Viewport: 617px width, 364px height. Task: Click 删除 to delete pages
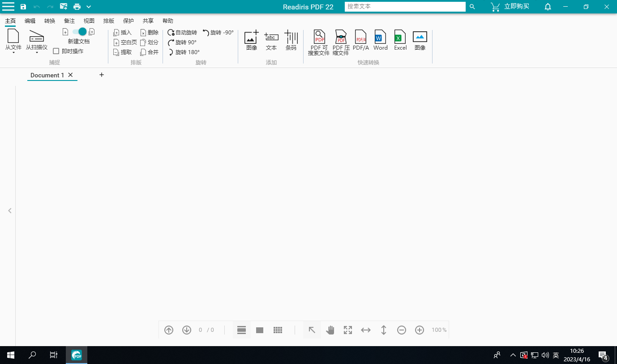(x=149, y=33)
